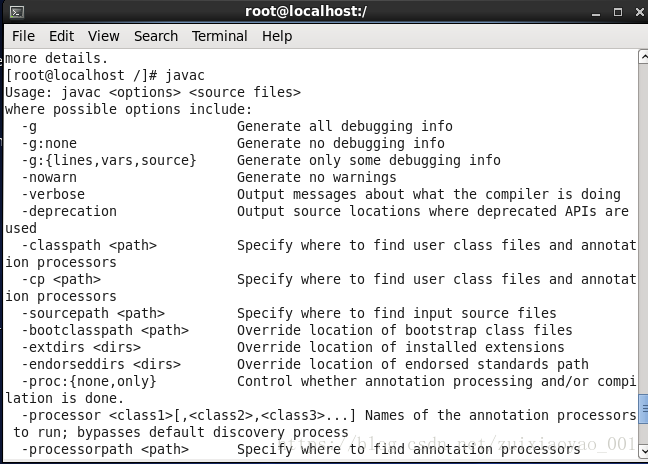Minimize the terminal window
This screenshot has height=464, width=648.
point(596,12)
